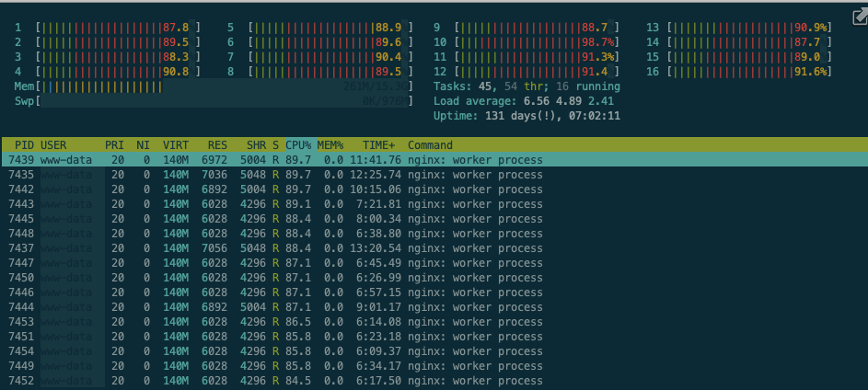The height and width of the screenshot is (390, 868).
Task: Click the Uptime 131 days text
Action: (527, 116)
